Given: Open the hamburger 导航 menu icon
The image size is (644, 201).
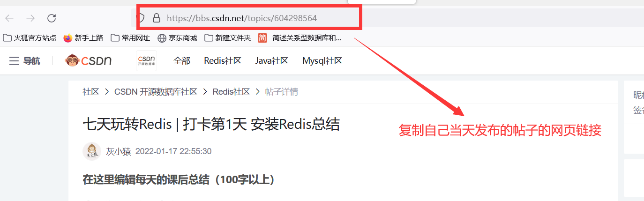Looking at the screenshot, I should 14,61.
